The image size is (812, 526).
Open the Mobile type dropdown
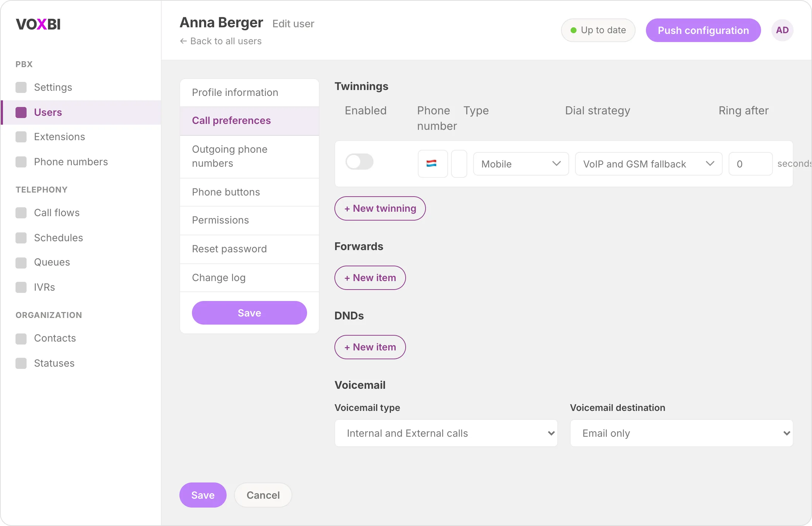click(x=521, y=164)
